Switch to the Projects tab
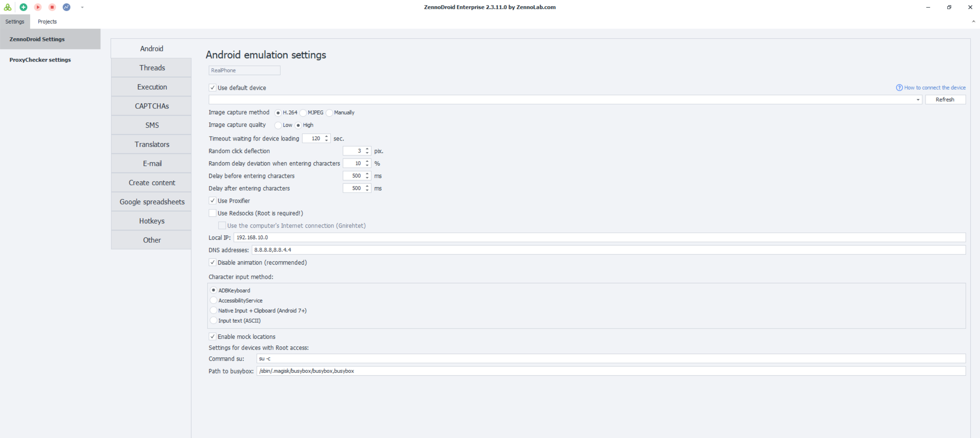The image size is (980, 438). pyautogui.click(x=47, y=21)
